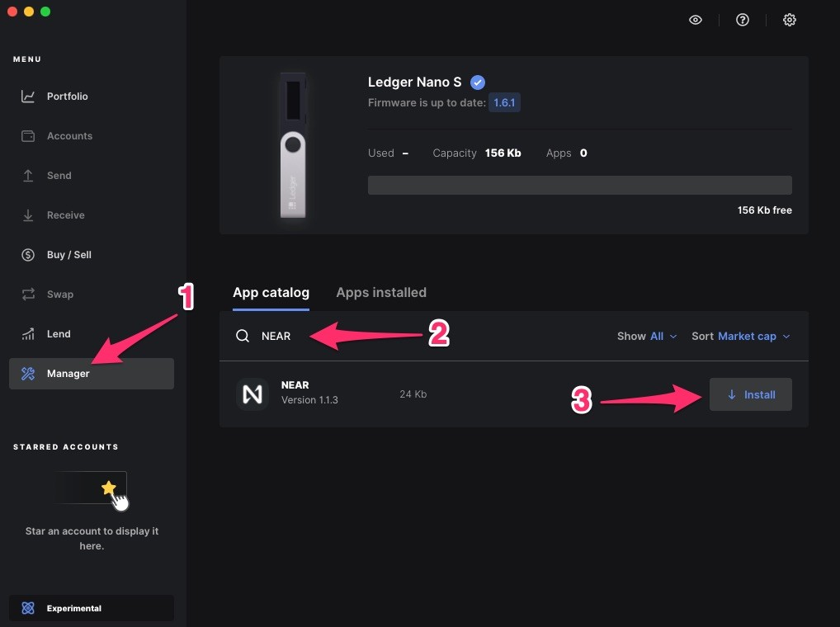Click the Swap arrows icon

pyautogui.click(x=28, y=295)
